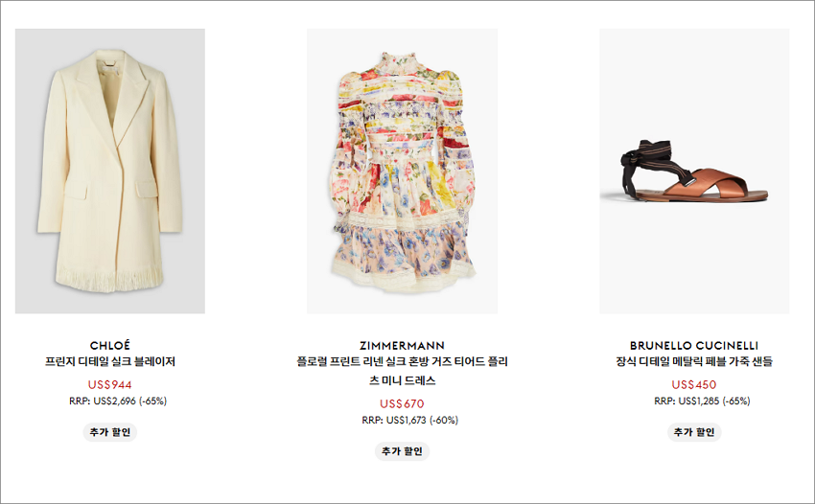Click 추가 할인 badge under the Chloé blazer
The width and height of the screenshot is (815, 504).
tap(110, 432)
